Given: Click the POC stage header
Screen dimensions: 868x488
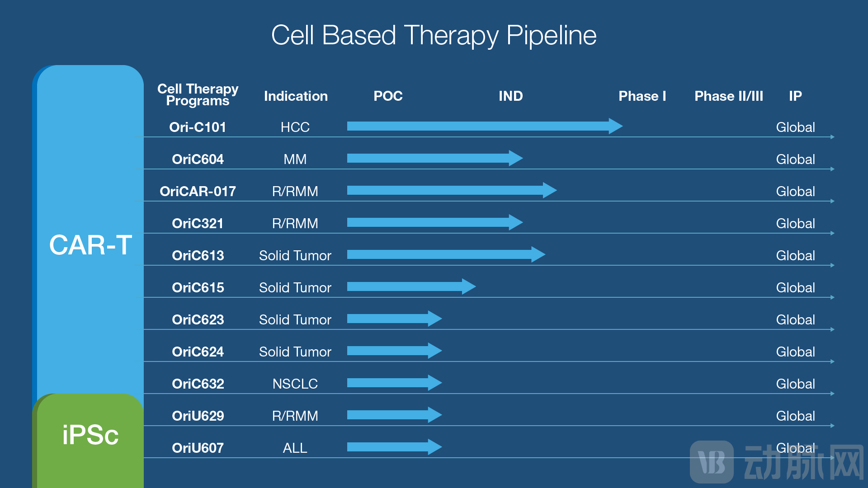Looking at the screenshot, I should pyautogui.click(x=388, y=96).
